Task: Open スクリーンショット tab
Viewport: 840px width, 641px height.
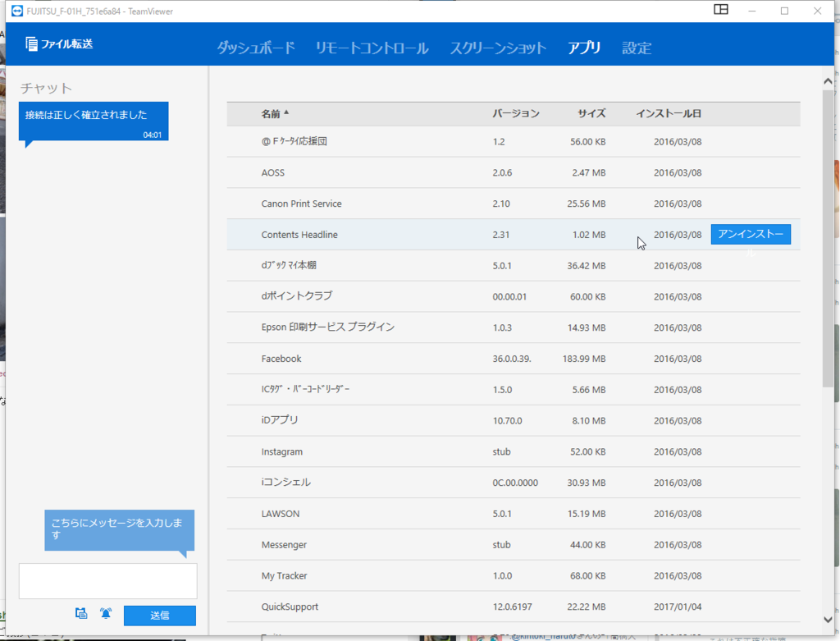Action: [498, 48]
